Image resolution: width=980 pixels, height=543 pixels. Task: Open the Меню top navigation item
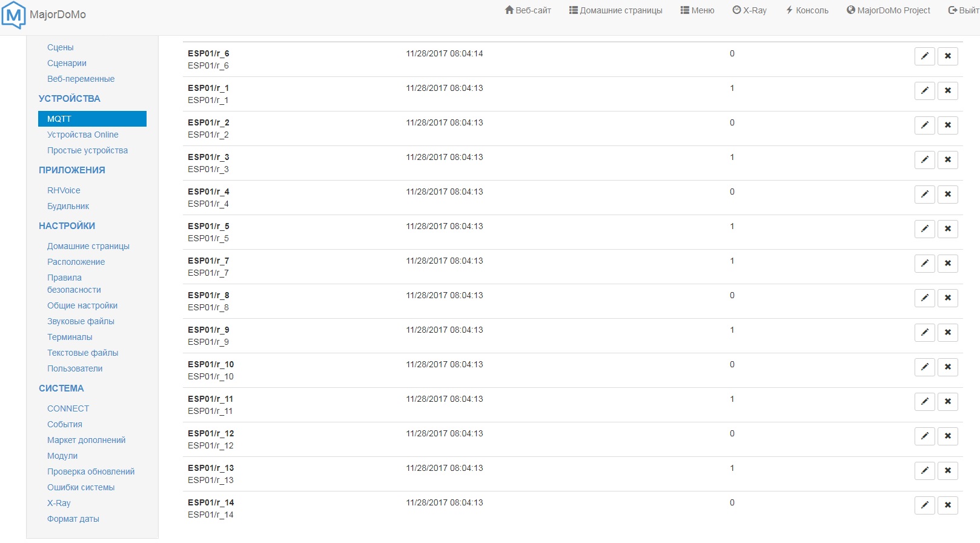click(x=697, y=10)
